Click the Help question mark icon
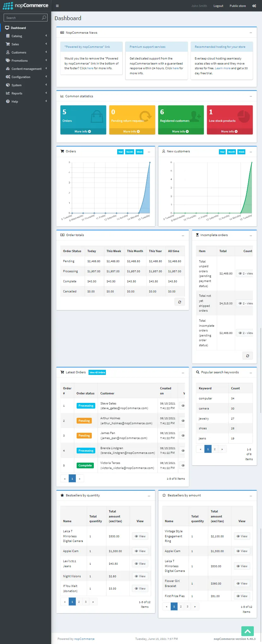Image resolution: width=262 pixels, height=644 pixels. pos(8,101)
